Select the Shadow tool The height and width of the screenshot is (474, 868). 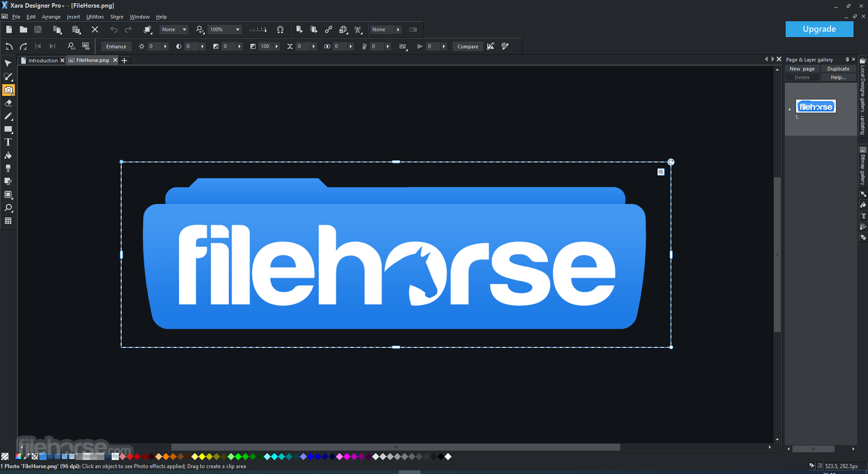point(8,182)
